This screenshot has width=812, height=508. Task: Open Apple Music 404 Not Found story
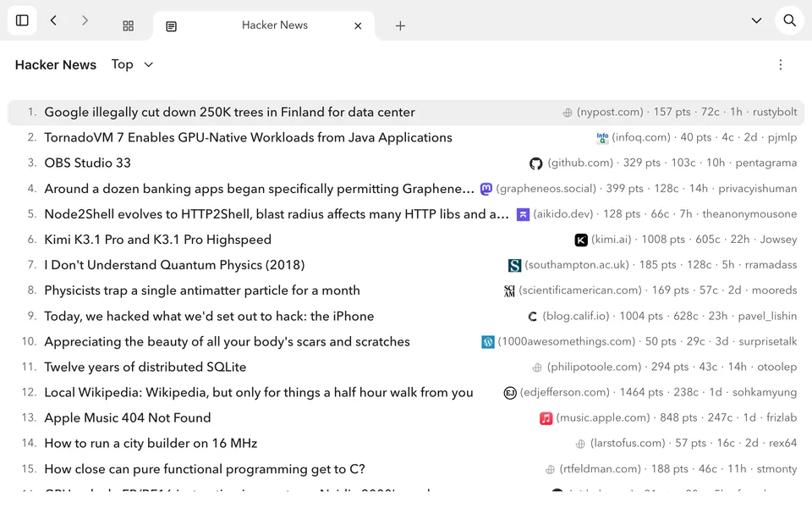(x=128, y=417)
